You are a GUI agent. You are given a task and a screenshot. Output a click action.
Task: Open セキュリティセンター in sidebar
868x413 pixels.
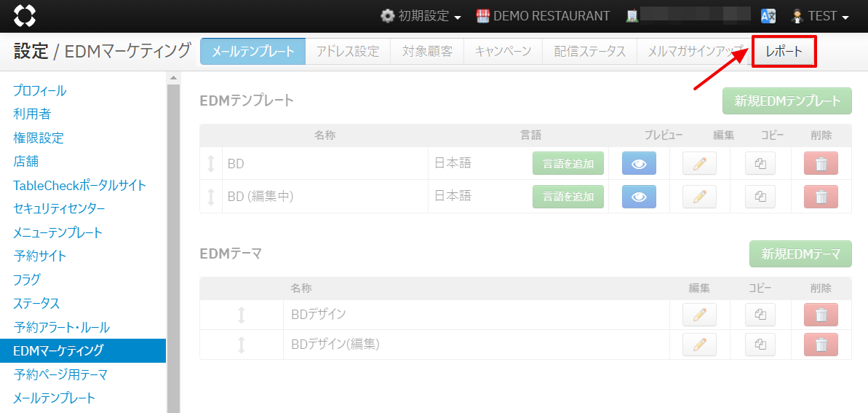pos(59,209)
